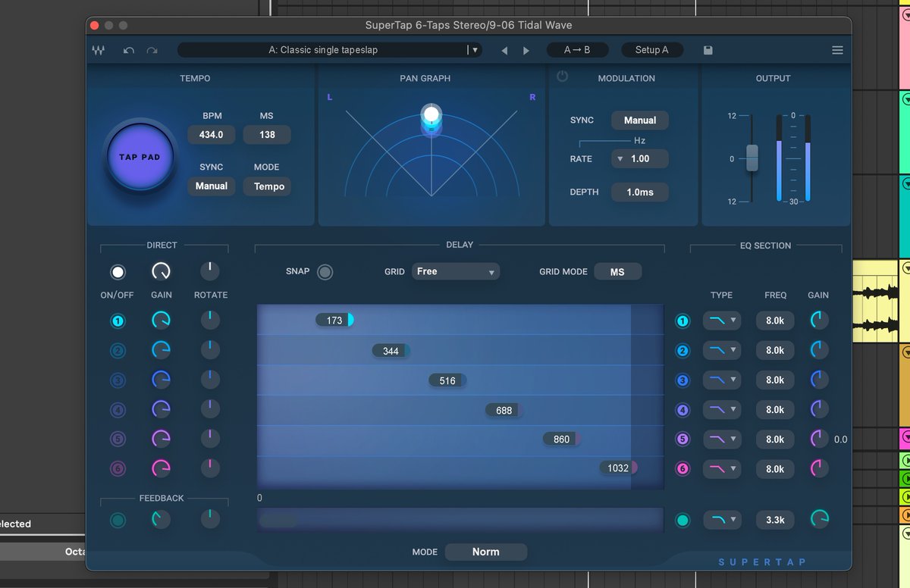910x588 pixels.
Task: Adjust feedback EQ gain knob
Action: [x=820, y=519]
